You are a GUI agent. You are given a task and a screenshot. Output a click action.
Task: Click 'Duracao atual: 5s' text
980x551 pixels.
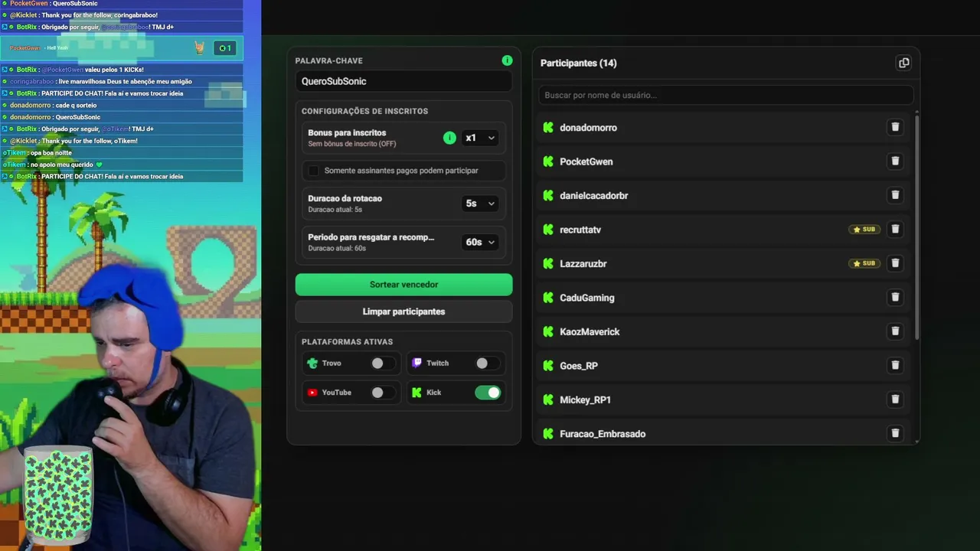click(335, 210)
